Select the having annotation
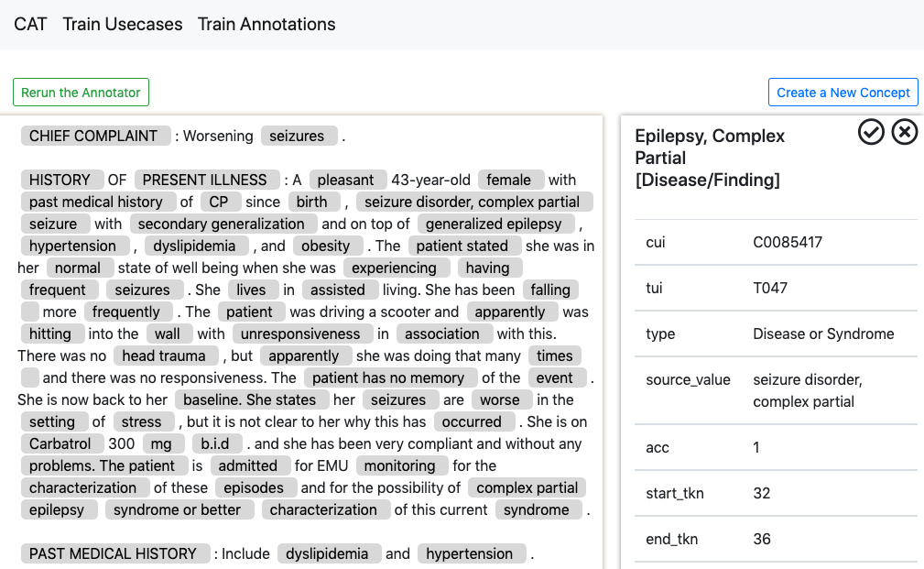This screenshot has height=569, width=924. (x=490, y=268)
